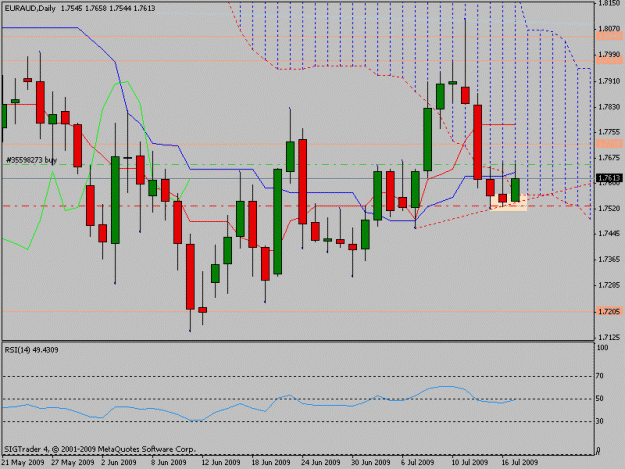625x469 pixels.
Task: Click the RSI(14) 49.4309 indicator label
Action: [31, 350]
